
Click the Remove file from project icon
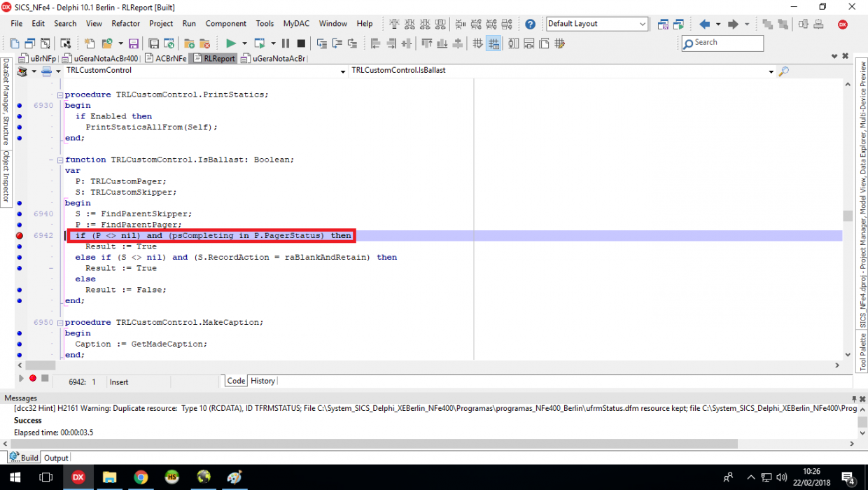(204, 43)
